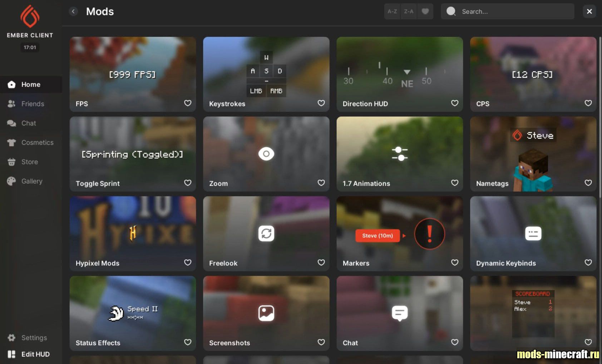
Task: Close the Mods window with X
Action: tap(589, 11)
